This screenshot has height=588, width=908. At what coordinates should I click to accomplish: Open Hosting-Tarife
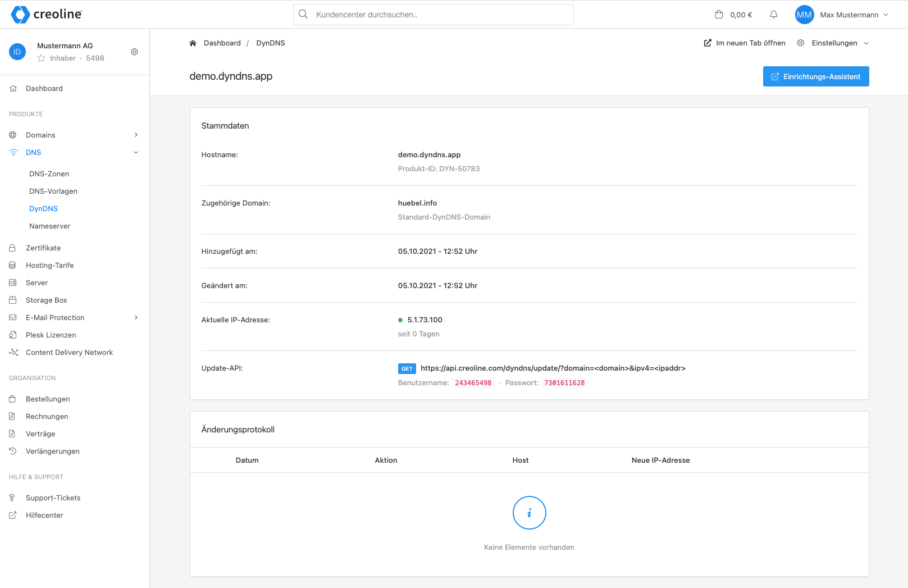click(49, 266)
